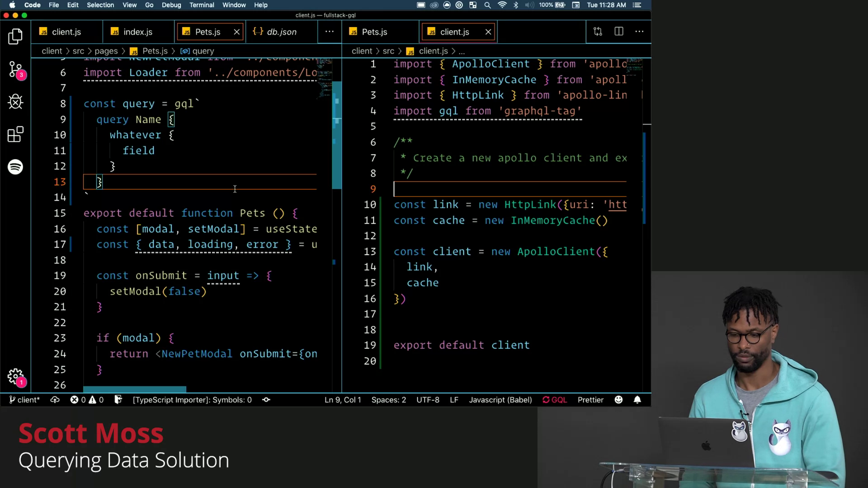
Task: Click the TypeScript Importer status bar item
Action: [192, 400]
